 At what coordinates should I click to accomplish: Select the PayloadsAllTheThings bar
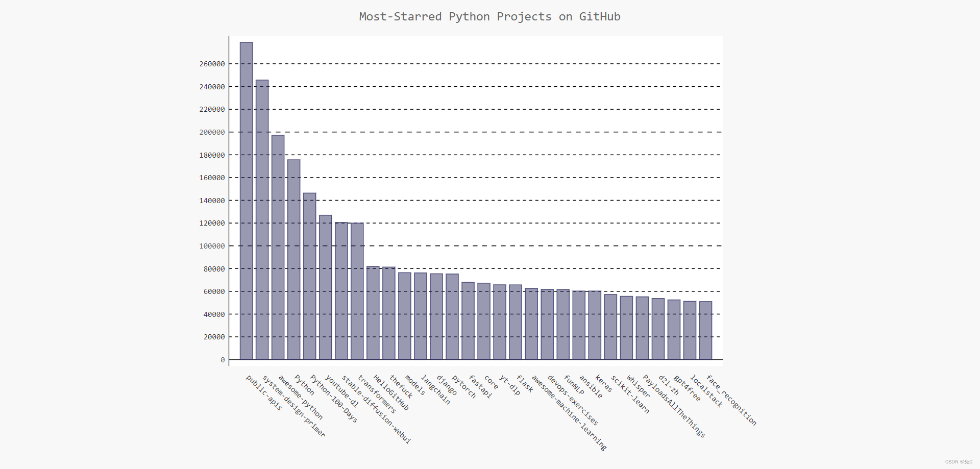[x=642, y=328]
